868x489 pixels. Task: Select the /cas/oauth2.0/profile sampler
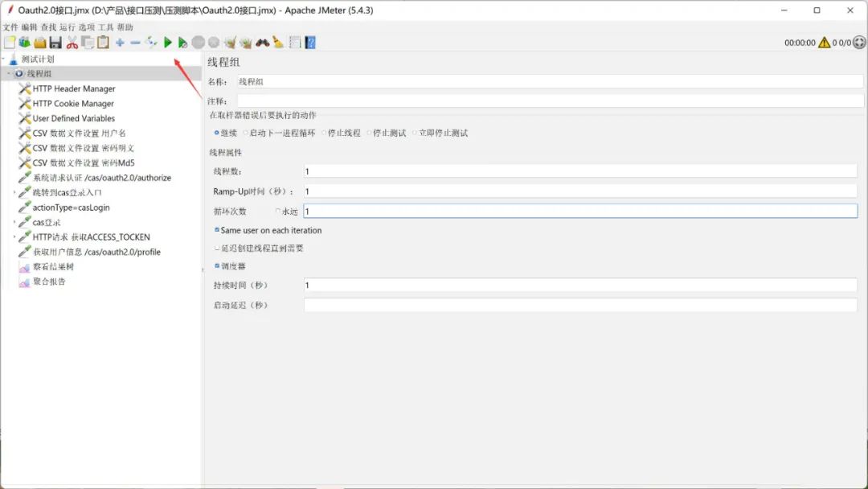coord(96,252)
